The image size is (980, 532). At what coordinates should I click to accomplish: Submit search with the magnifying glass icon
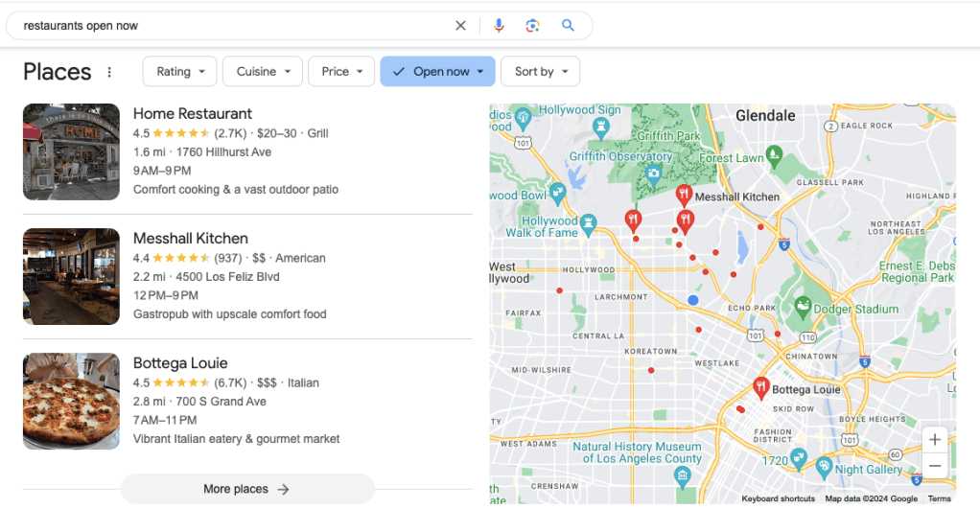tap(568, 26)
